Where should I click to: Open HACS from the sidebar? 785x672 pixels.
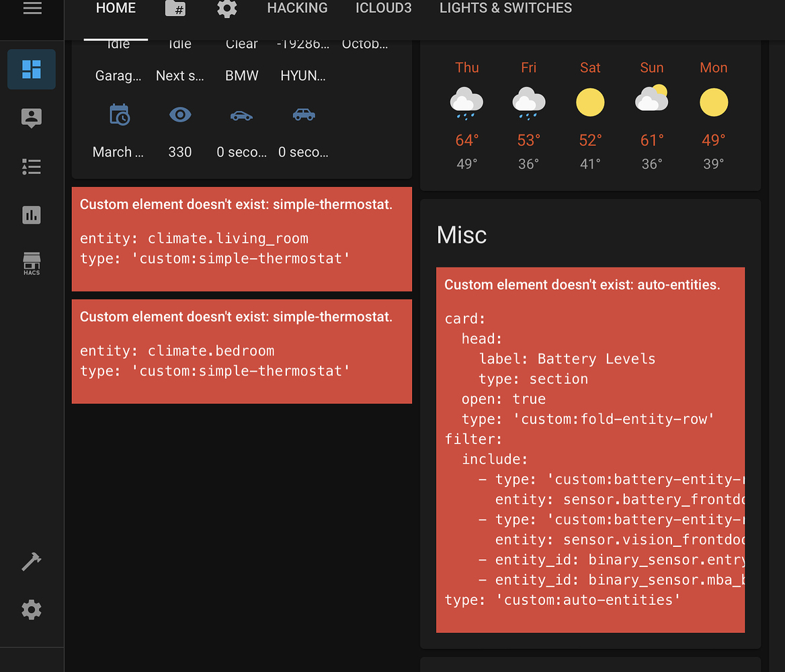[x=31, y=263]
